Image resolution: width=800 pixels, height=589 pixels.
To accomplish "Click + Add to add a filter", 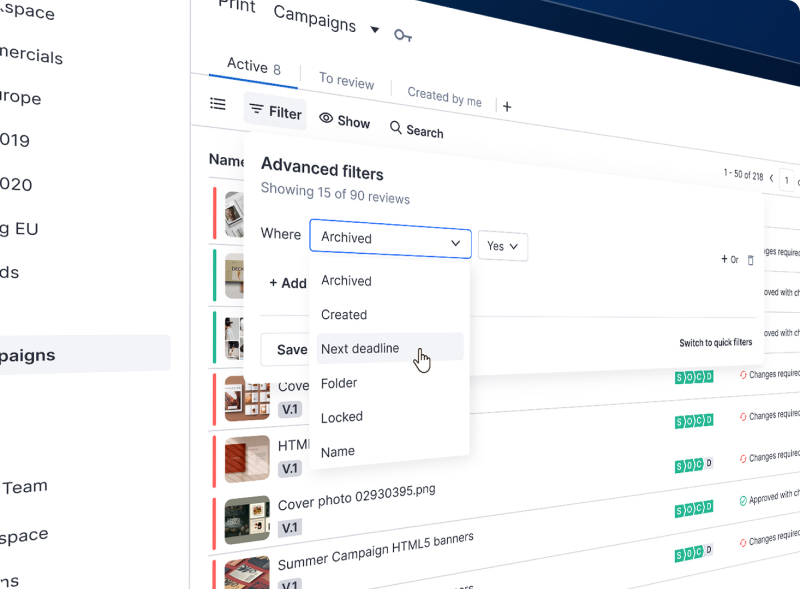I will pos(288,283).
